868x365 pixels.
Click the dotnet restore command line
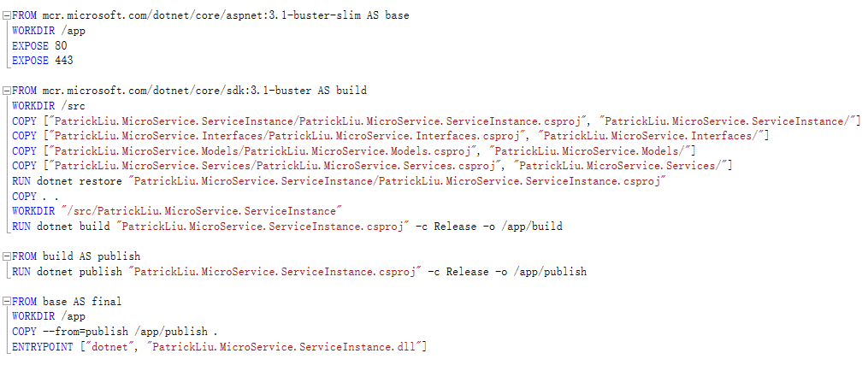click(339, 181)
